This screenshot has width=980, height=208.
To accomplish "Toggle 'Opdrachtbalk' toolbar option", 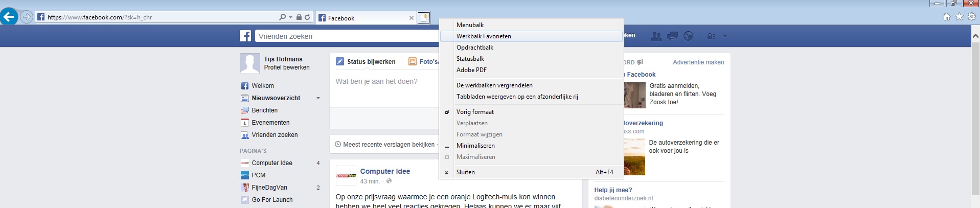I will 531,48.
